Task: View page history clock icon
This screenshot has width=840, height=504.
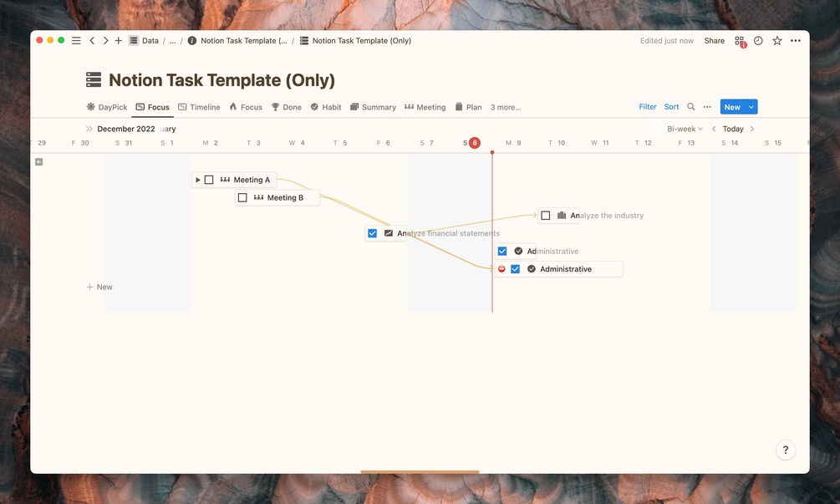Action: (x=758, y=41)
